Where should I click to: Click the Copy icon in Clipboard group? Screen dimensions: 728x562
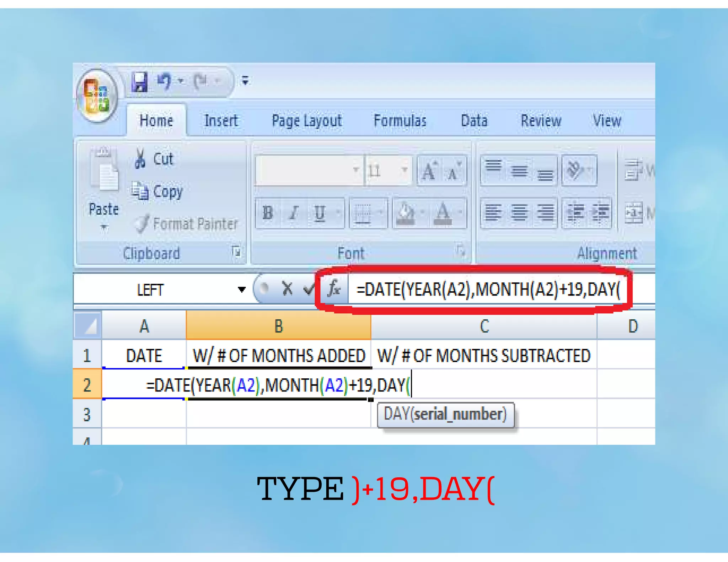click(x=140, y=191)
